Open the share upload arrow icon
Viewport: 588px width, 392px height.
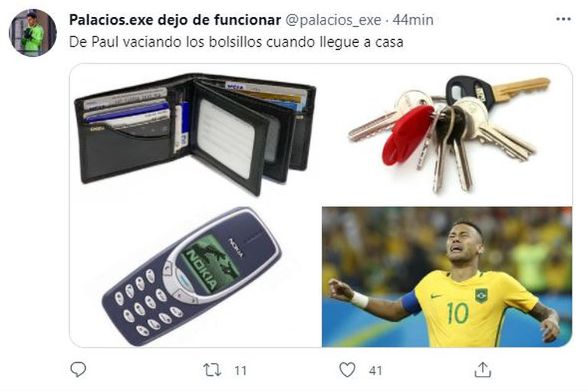[x=482, y=370]
